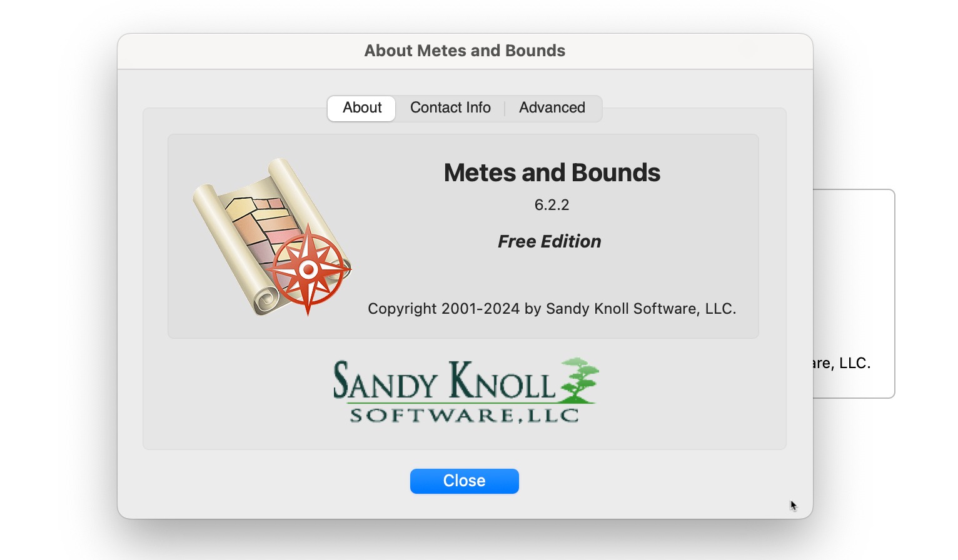Switch to the Contact Info tab

(x=450, y=108)
